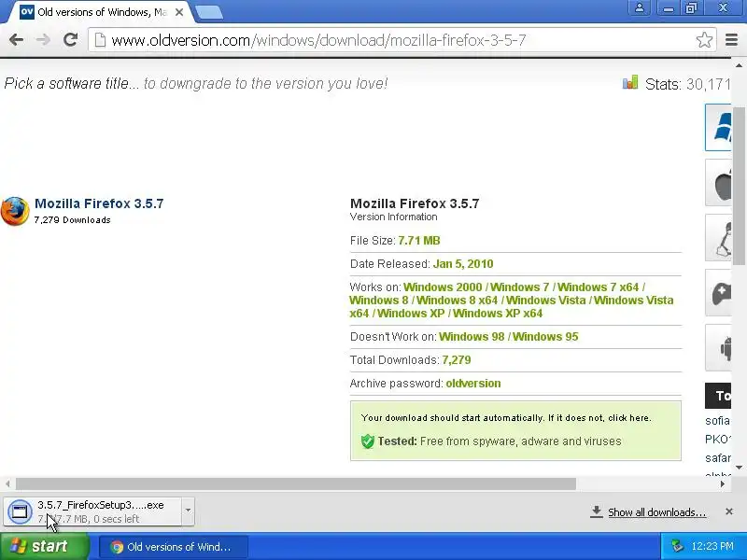Click the 'sofia' sidebar list entry
The image size is (747, 560).
(717, 421)
